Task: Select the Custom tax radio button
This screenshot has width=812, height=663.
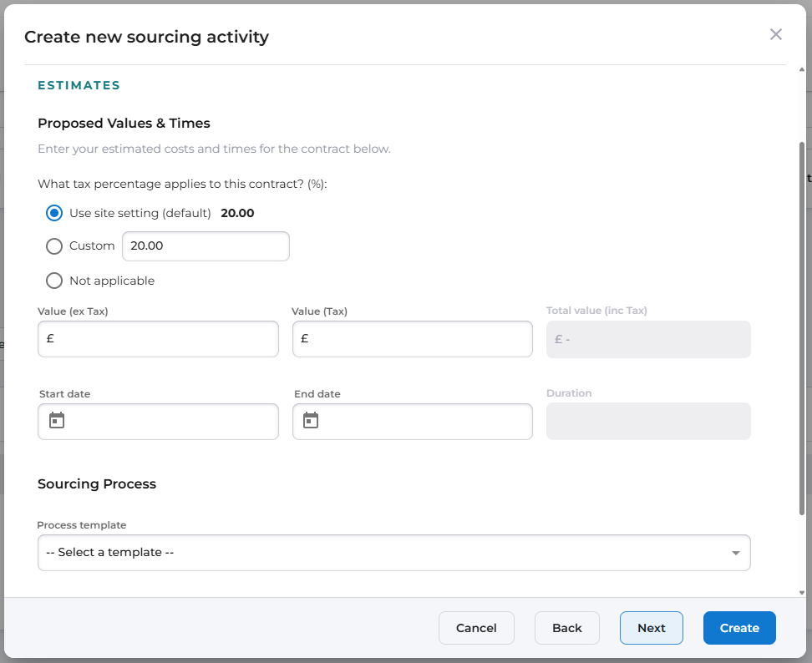Action: coord(54,246)
